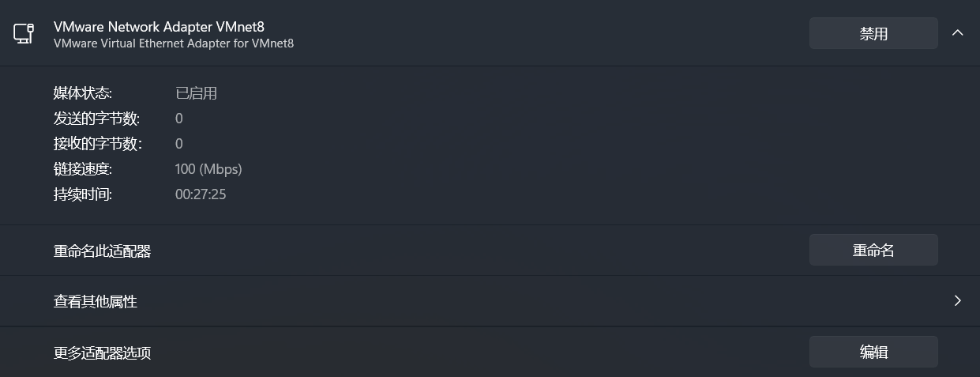This screenshot has width=980, height=377.
Task: Click the 更多适配器选项 label
Action: pos(102,352)
